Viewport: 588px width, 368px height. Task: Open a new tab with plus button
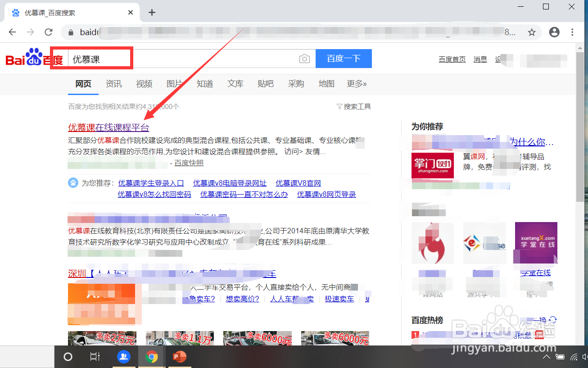pos(152,13)
